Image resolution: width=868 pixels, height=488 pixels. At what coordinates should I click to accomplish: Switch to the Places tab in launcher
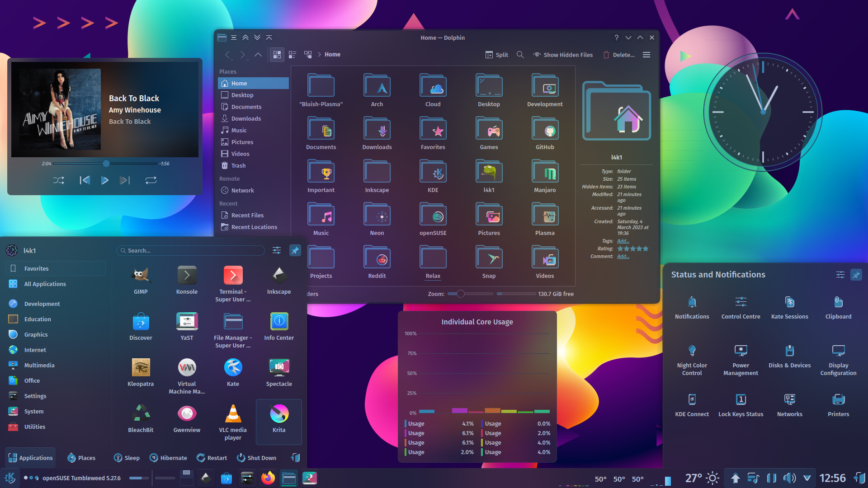tap(81, 458)
